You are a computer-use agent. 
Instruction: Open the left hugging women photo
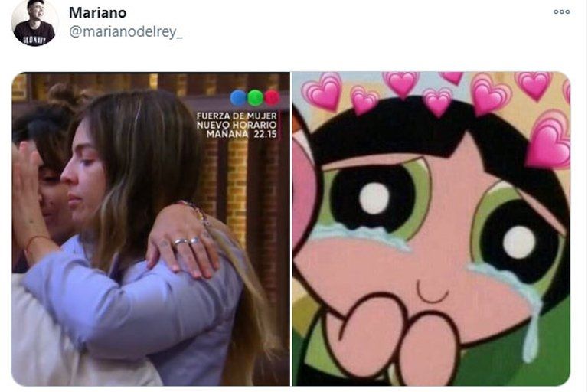(x=150, y=229)
